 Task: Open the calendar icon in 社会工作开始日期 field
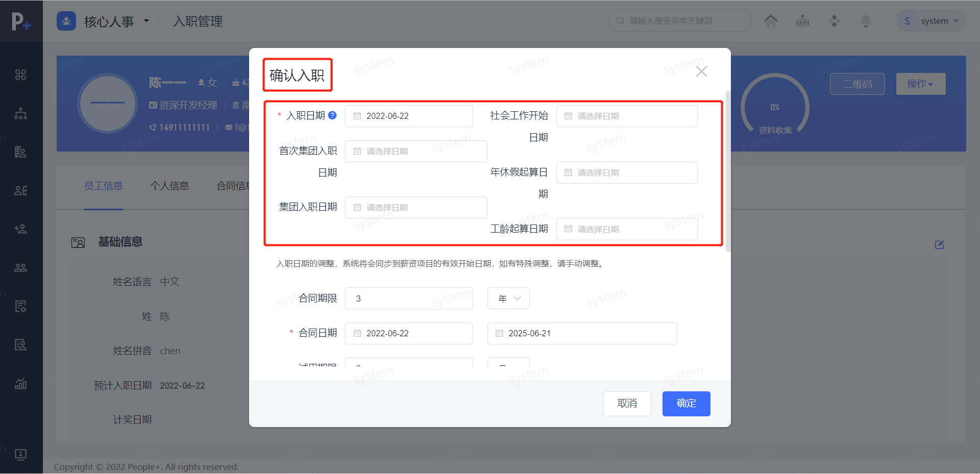569,116
